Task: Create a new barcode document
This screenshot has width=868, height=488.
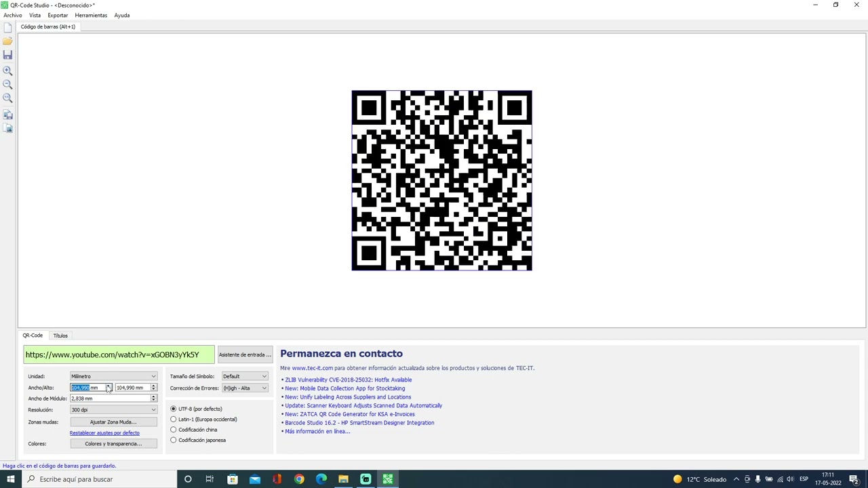Action: click(7, 28)
